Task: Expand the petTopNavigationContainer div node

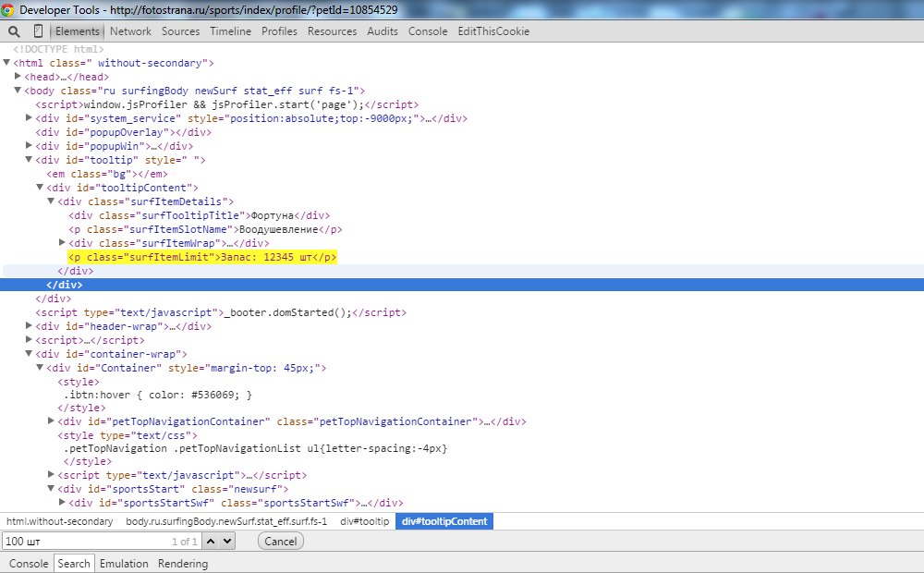Action: pyautogui.click(x=51, y=421)
